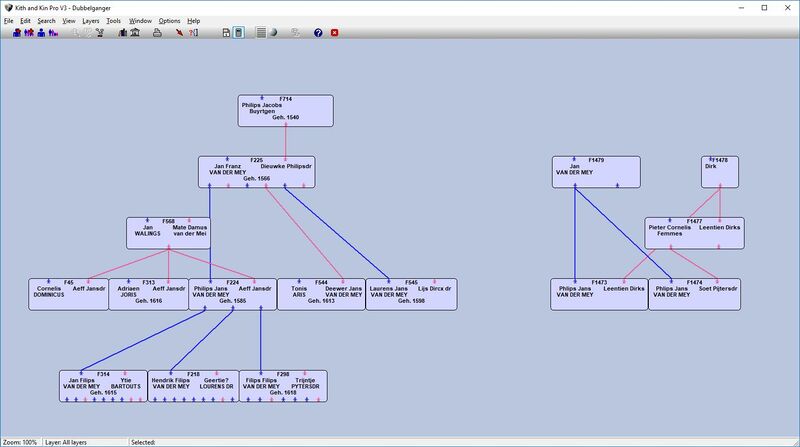The width and height of the screenshot is (800, 447).
Task: Open the Layers menu
Action: (x=90, y=20)
